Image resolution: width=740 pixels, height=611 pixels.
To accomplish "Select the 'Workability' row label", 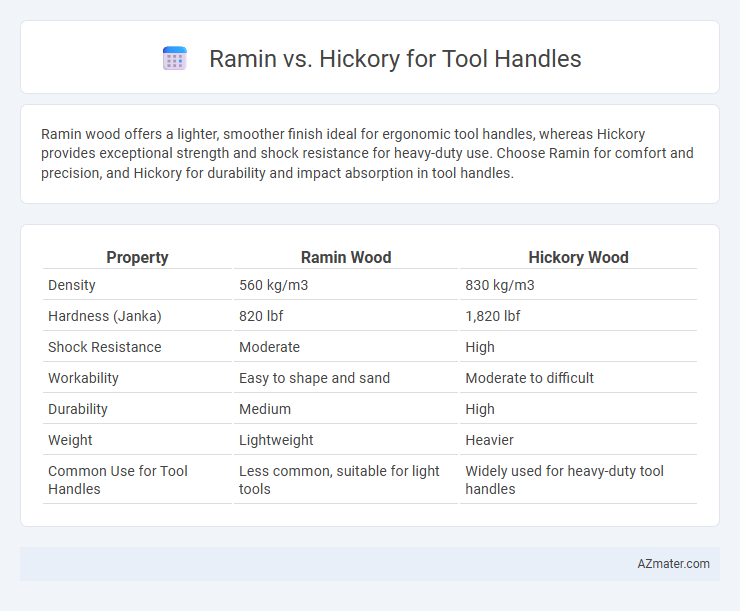I will (x=83, y=378).
